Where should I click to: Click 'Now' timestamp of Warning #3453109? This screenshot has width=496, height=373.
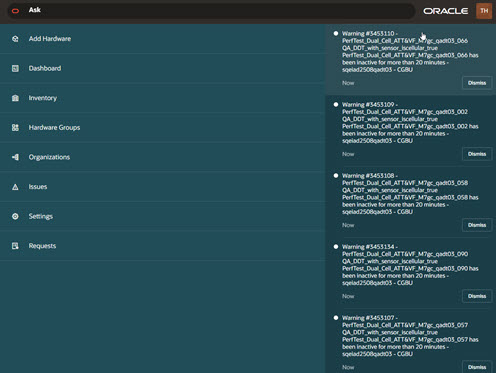point(348,154)
